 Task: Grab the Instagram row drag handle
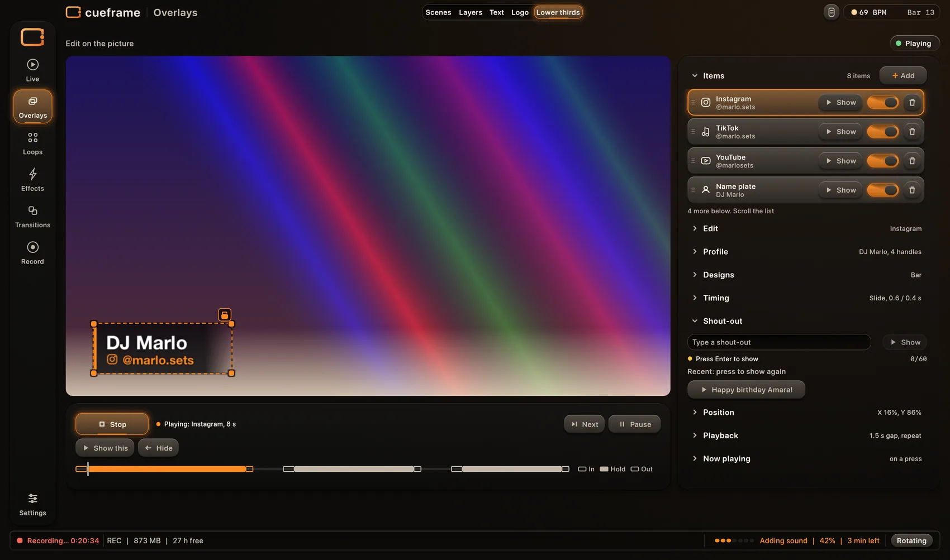(x=693, y=103)
